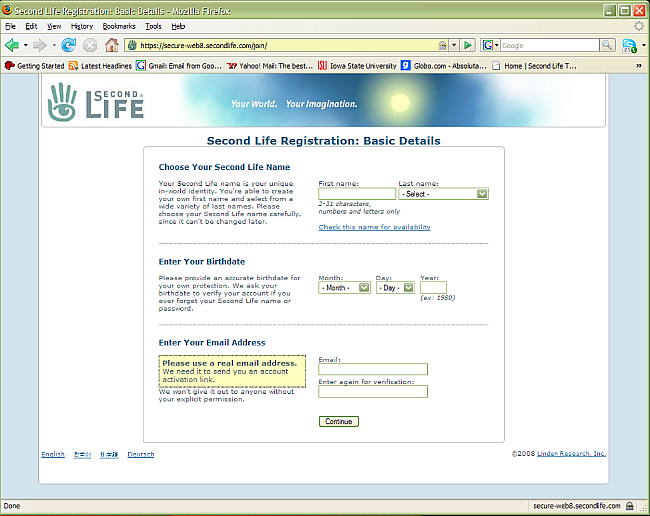Click the Firefox activity throbber icon
This screenshot has width=650, height=516.
click(639, 26)
